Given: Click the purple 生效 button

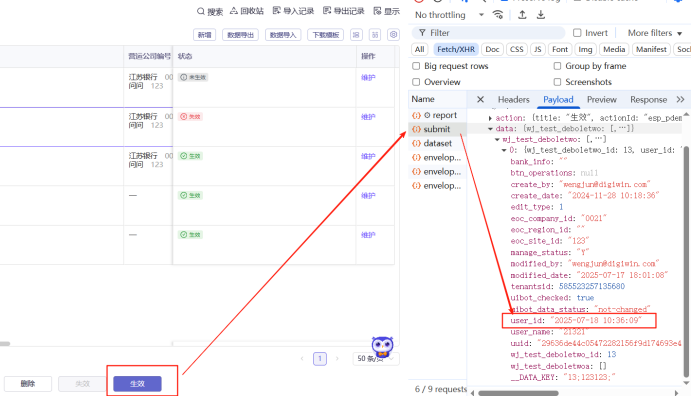Looking at the screenshot, I should 137,384.
